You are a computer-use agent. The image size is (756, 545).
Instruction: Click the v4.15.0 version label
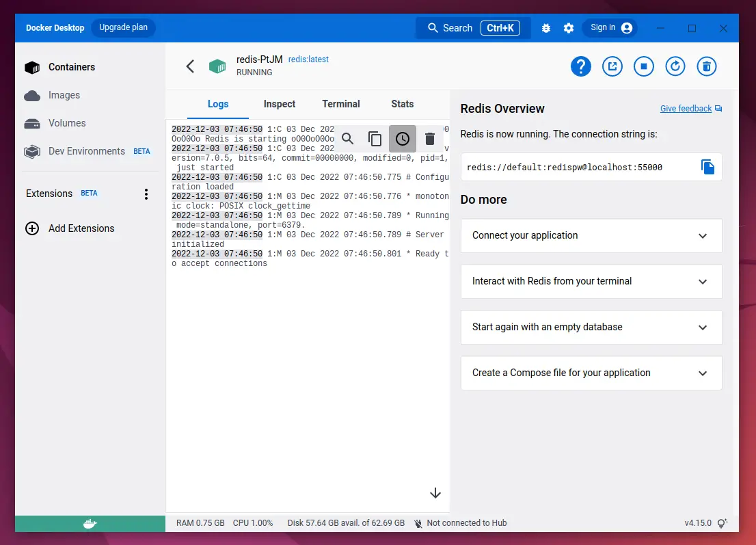698,523
